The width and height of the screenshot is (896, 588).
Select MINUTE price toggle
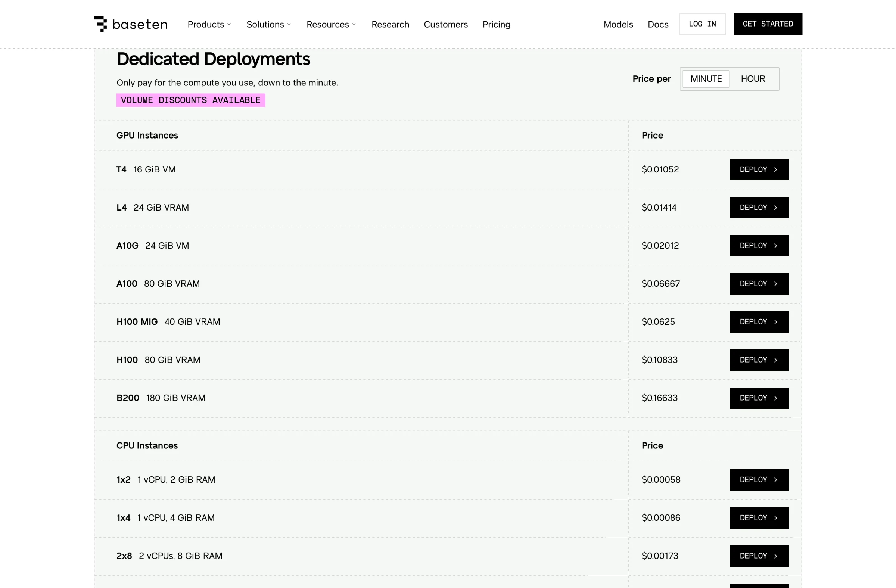(706, 79)
